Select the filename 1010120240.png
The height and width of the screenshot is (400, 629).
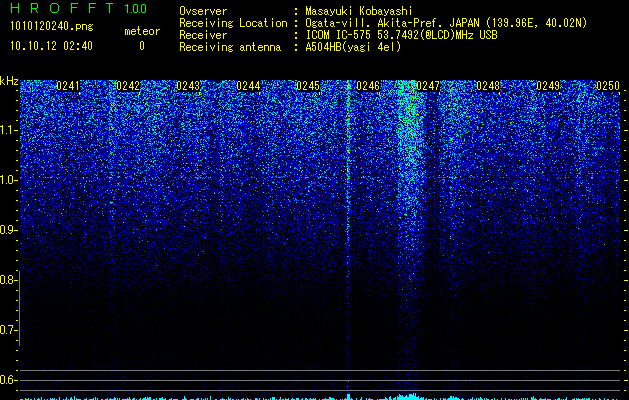[x=52, y=26]
